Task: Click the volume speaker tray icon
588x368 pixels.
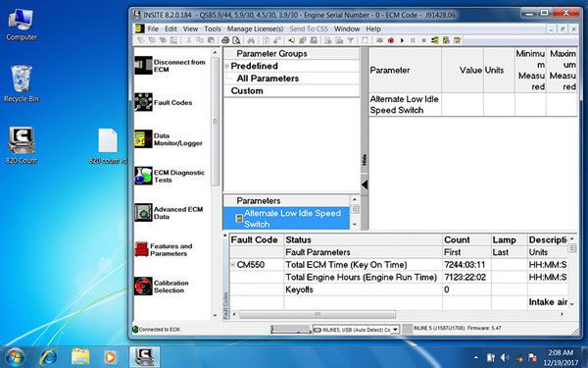Action: point(505,357)
